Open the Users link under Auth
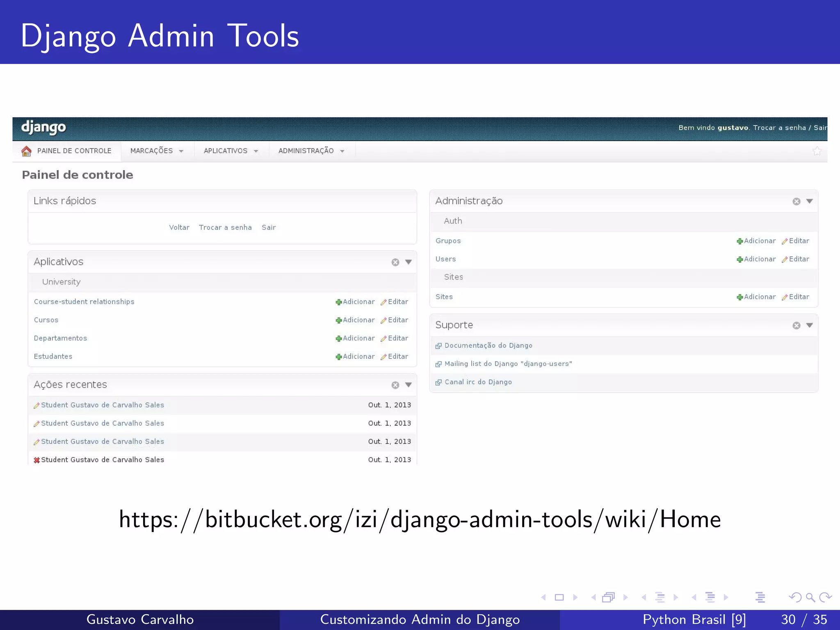The image size is (840, 630). pos(445,259)
